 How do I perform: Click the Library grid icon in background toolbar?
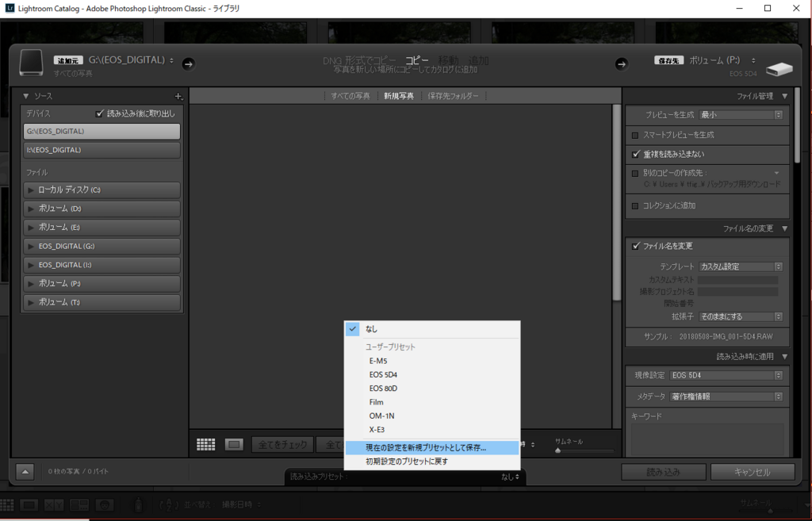point(6,505)
